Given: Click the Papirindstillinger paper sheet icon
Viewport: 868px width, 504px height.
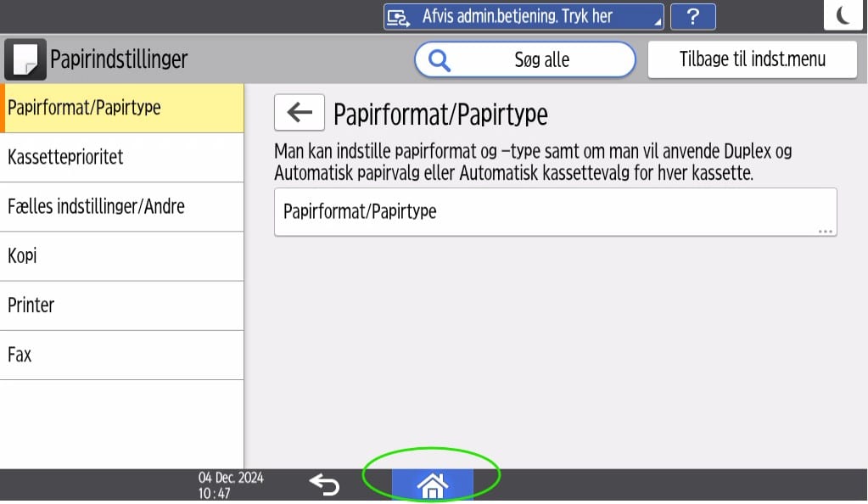Looking at the screenshot, I should [25, 59].
